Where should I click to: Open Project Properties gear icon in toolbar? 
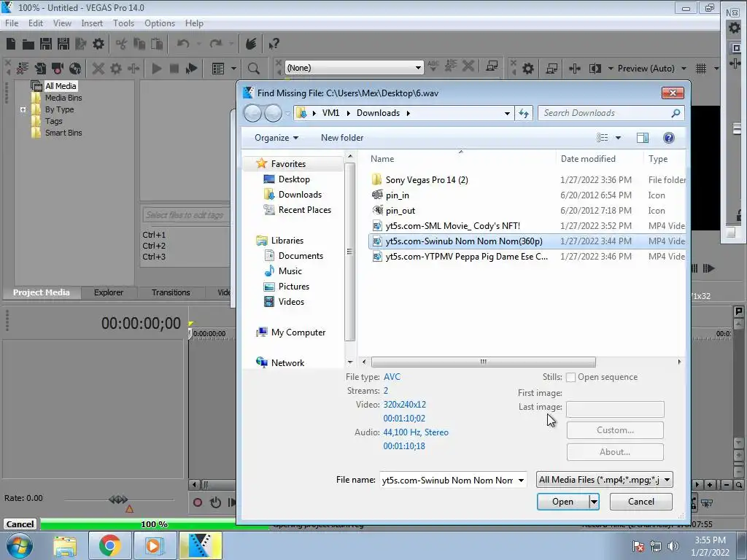coord(98,44)
